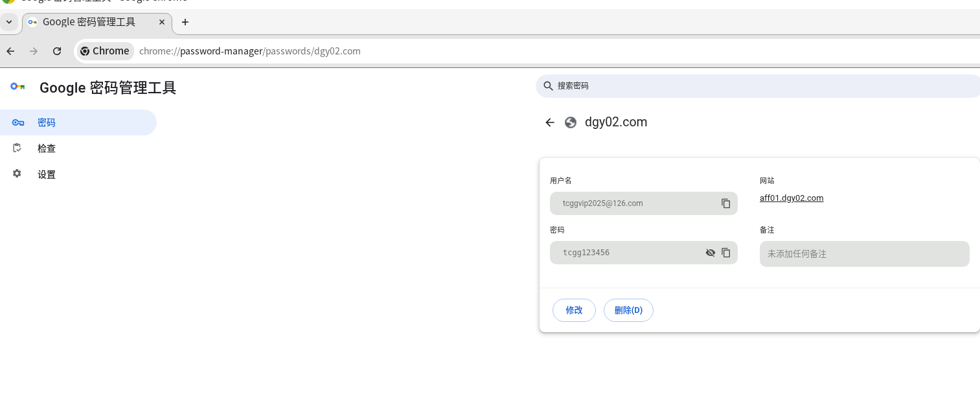Open a new tab with the plus button
Viewport: 980px width, 401px height.
[185, 22]
